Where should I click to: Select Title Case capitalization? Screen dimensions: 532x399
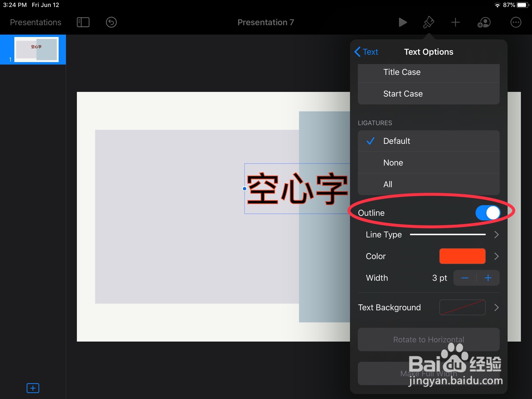pyautogui.click(x=429, y=72)
